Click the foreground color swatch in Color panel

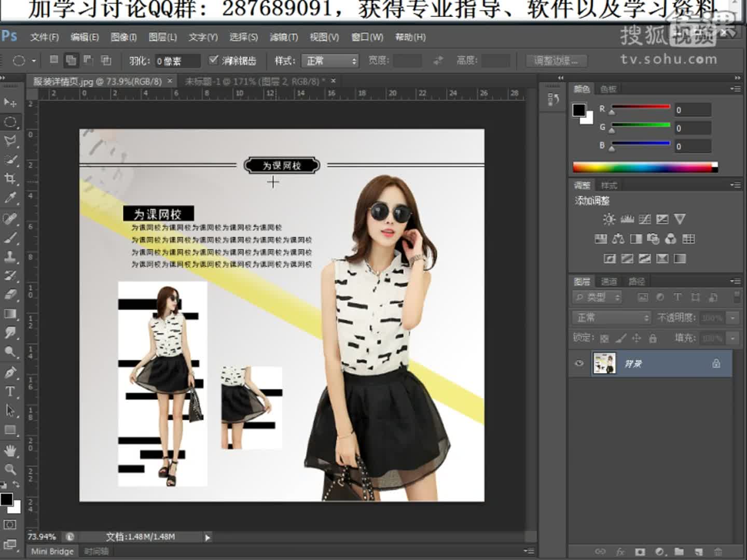(579, 110)
